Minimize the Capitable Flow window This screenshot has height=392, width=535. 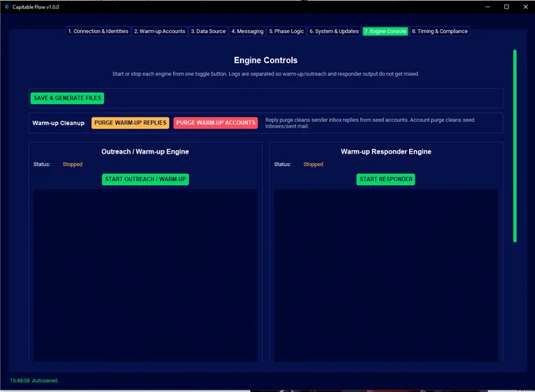[x=488, y=7]
